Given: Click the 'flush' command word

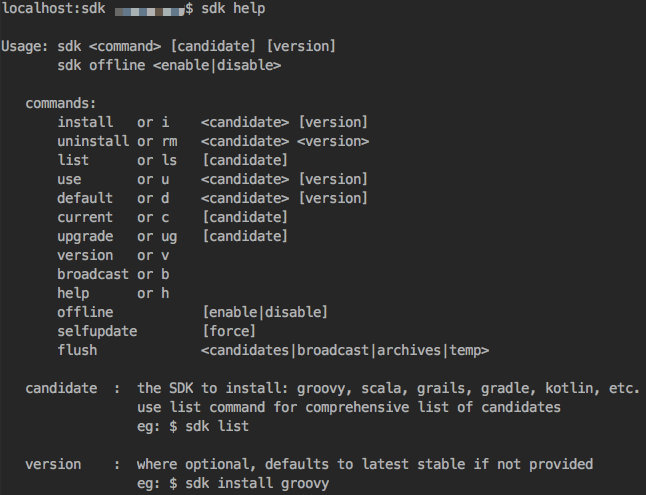Looking at the screenshot, I should coord(77,350).
